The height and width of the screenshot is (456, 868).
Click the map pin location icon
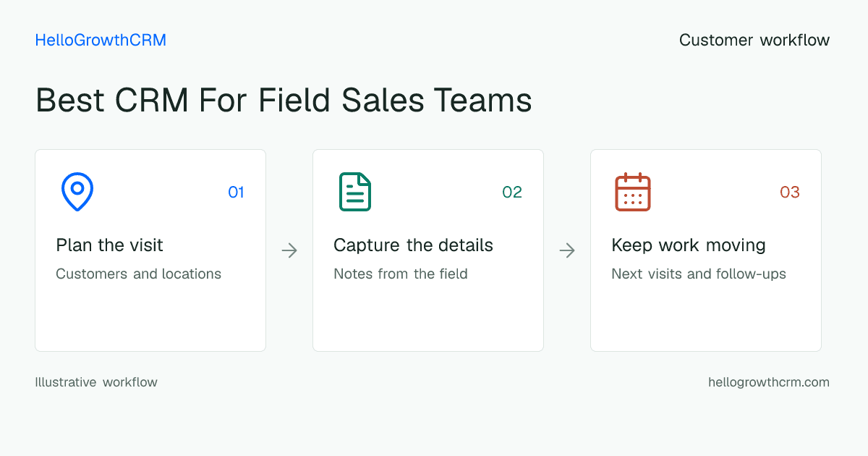77,192
